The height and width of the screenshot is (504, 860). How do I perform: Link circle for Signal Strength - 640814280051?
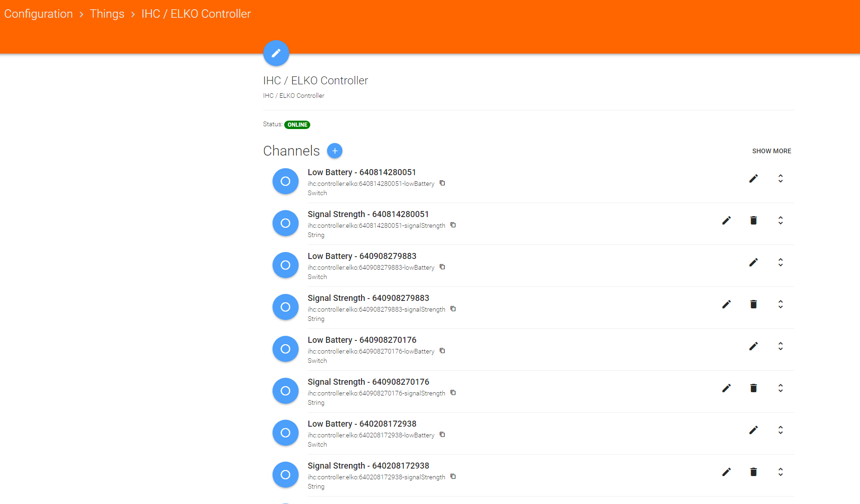point(286,223)
